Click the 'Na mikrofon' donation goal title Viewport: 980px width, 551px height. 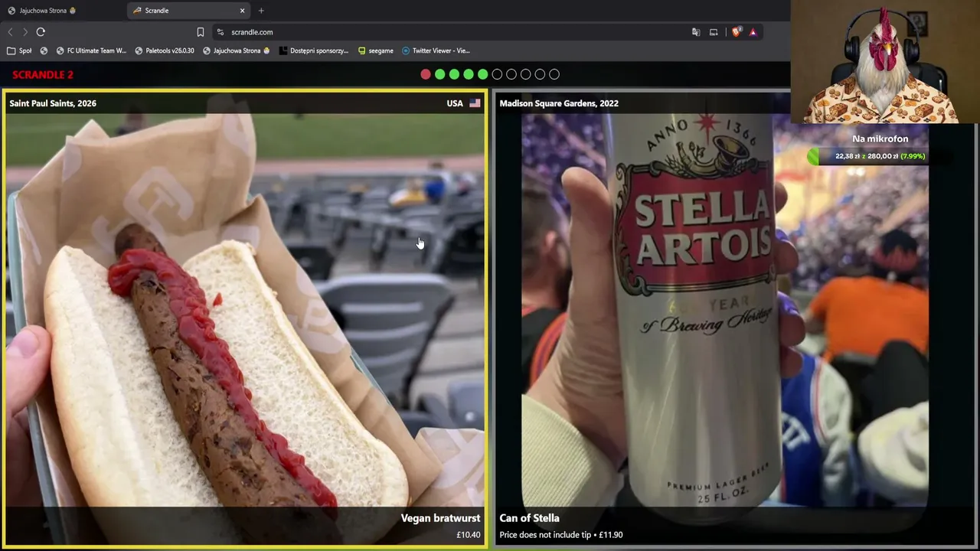click(880, 139)
